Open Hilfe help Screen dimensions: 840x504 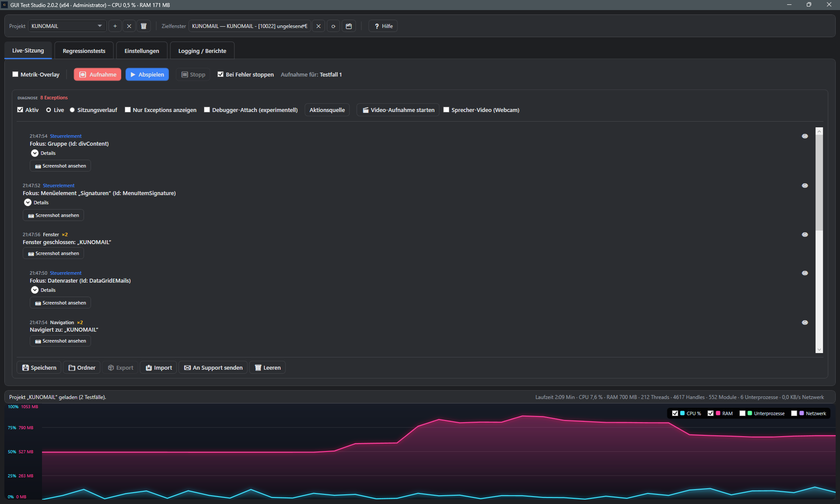click(x=383, y=26)
